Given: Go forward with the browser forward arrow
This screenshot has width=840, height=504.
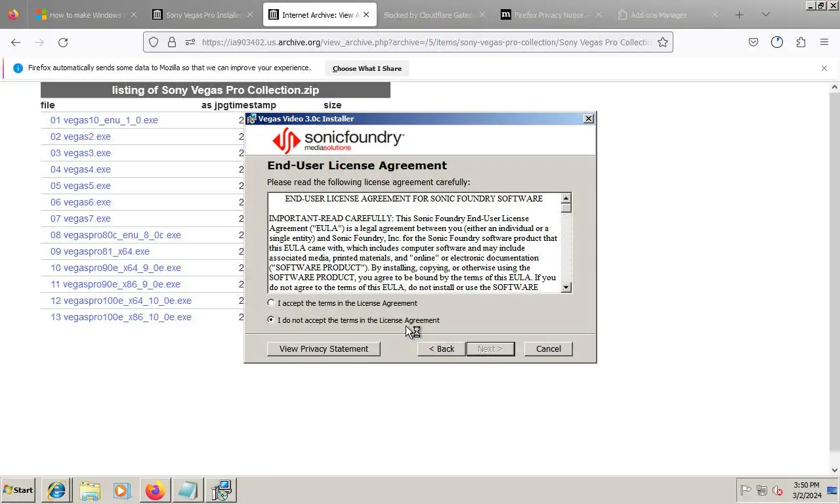Looking at the screenshot, I should tap(39, 43).
